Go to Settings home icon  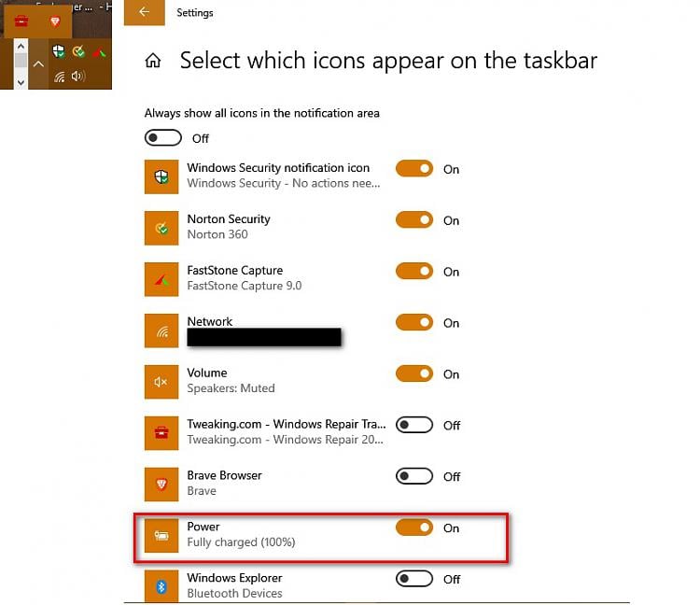pos(153,61)
